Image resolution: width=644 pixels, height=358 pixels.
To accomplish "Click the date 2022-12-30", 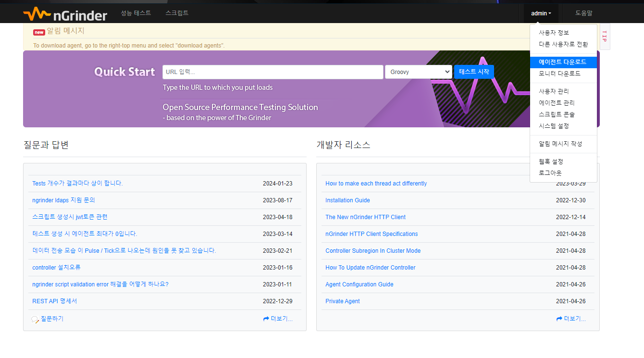I will [571, 200].
